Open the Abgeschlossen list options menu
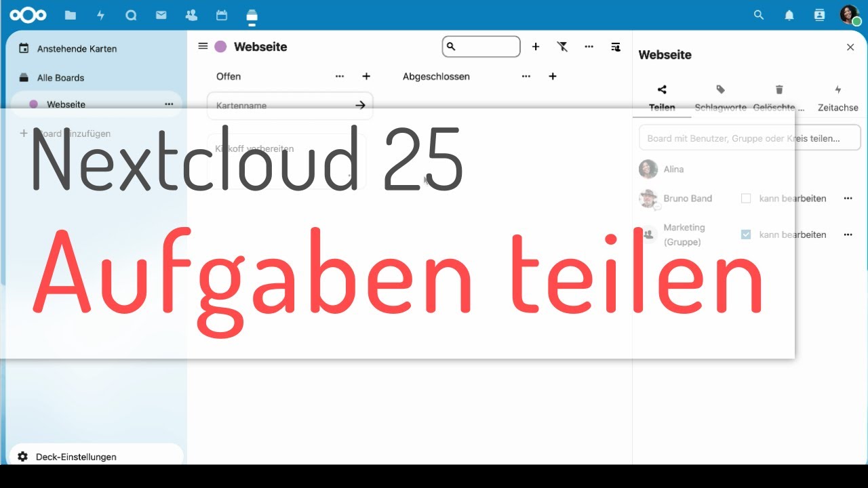This screenshot has height=488, width=868. tap(526, 77)
